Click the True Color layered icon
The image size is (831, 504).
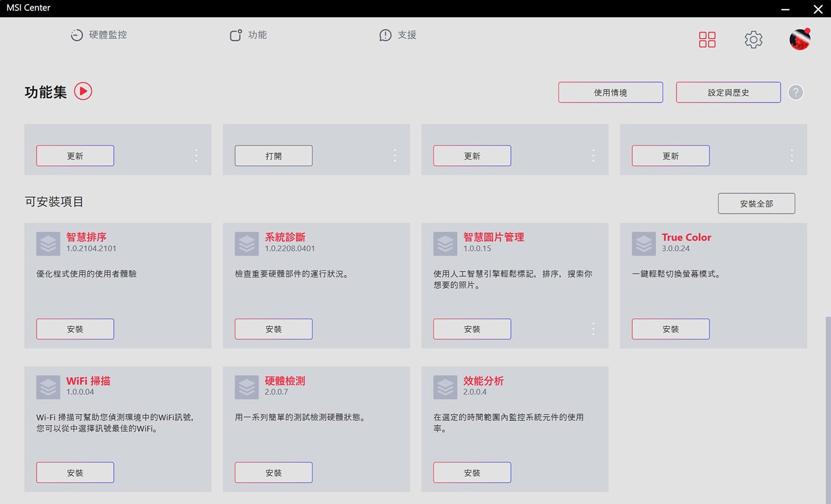(x=644, y=244)
